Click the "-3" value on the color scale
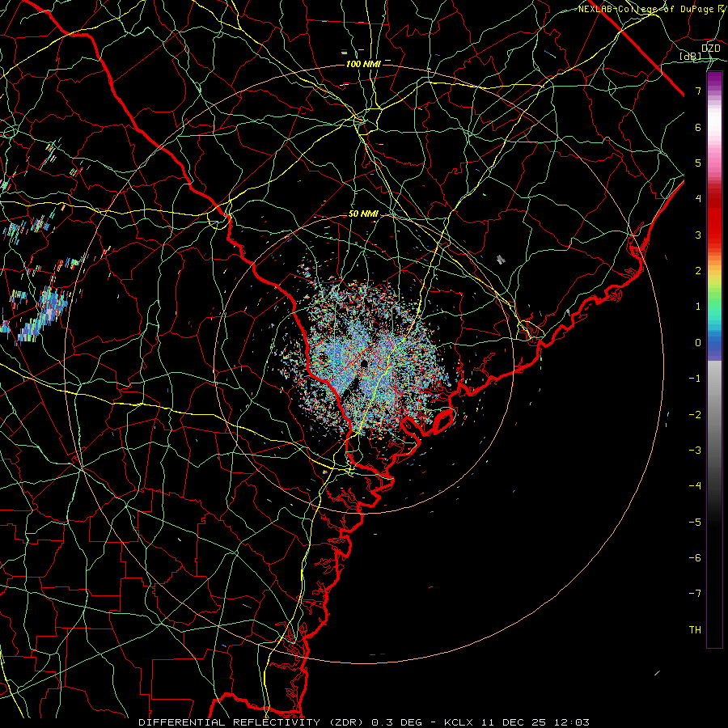Screen dimensions: 728x728 pyautogui.click(x=695, y=451)
